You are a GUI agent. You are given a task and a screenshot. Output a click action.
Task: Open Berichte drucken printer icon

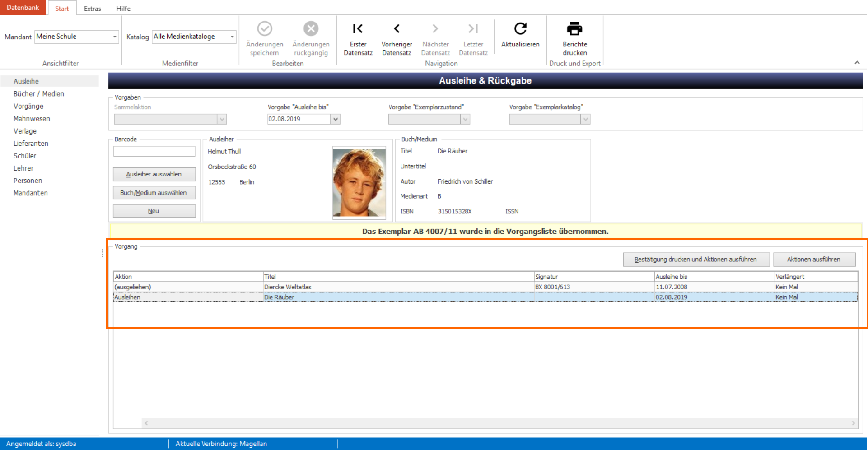click(574, 29)
